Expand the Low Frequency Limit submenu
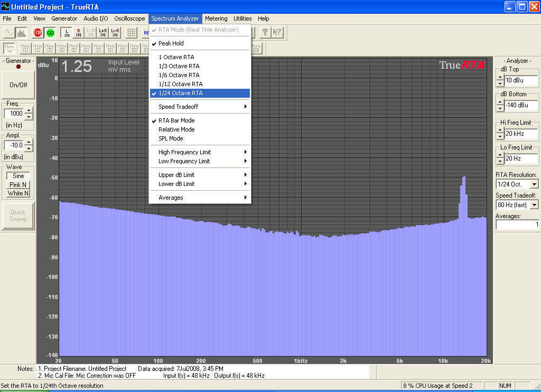 coord(200,161)
